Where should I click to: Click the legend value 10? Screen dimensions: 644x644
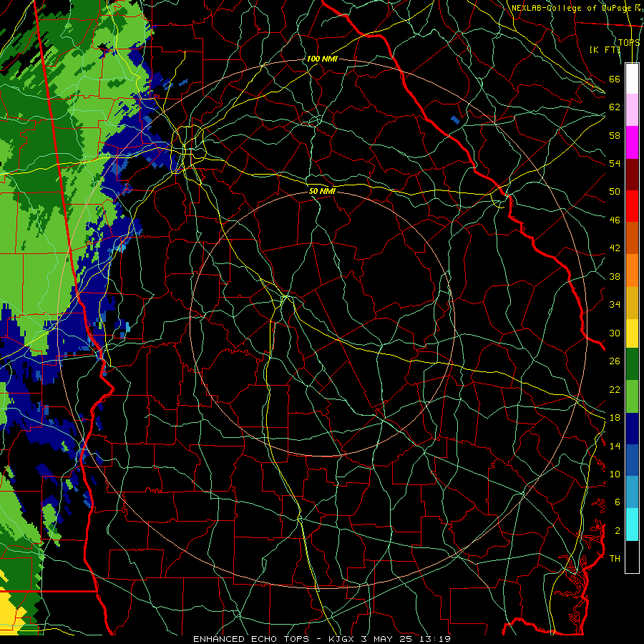point(615,474)
